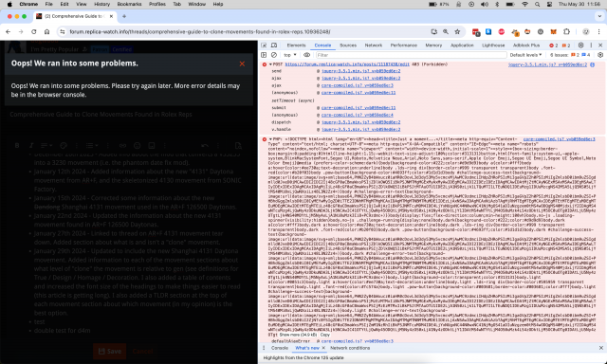The image size is (607, 364).
Task: Open the POST request edit URL link
Action: pos(347,64)
